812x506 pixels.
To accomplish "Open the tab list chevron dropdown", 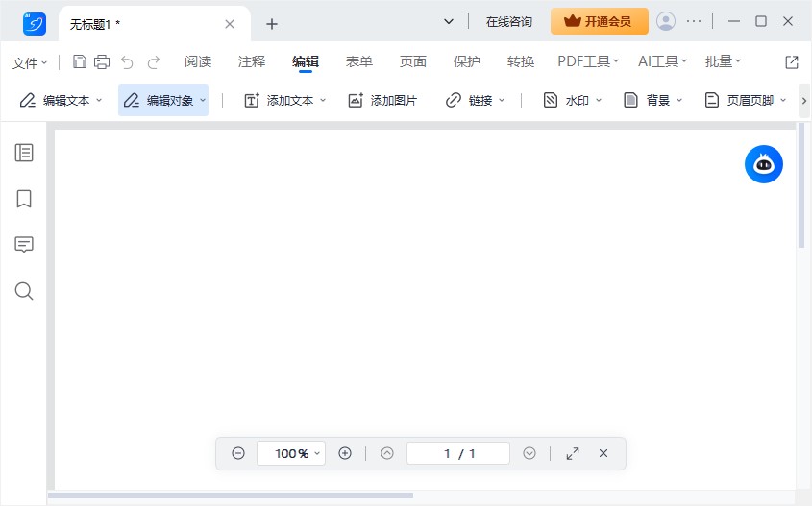I will tap(449, 21).
